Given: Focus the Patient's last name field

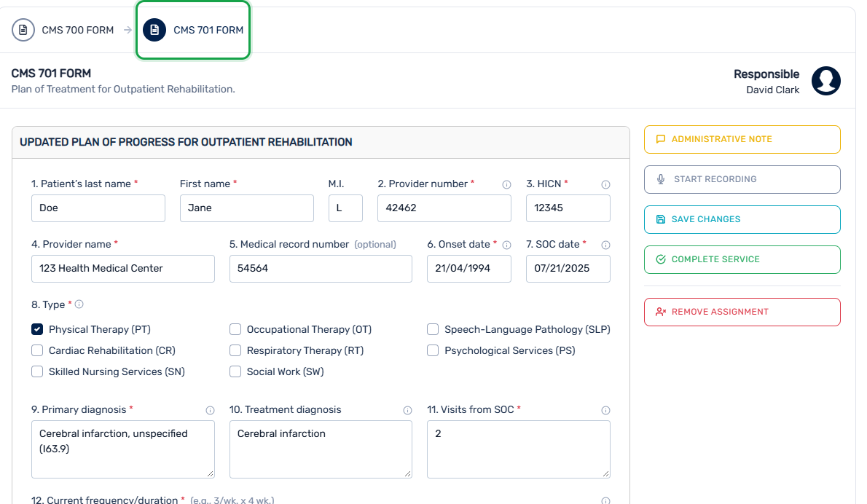Looking at the screenshot, I should point(98,208).
